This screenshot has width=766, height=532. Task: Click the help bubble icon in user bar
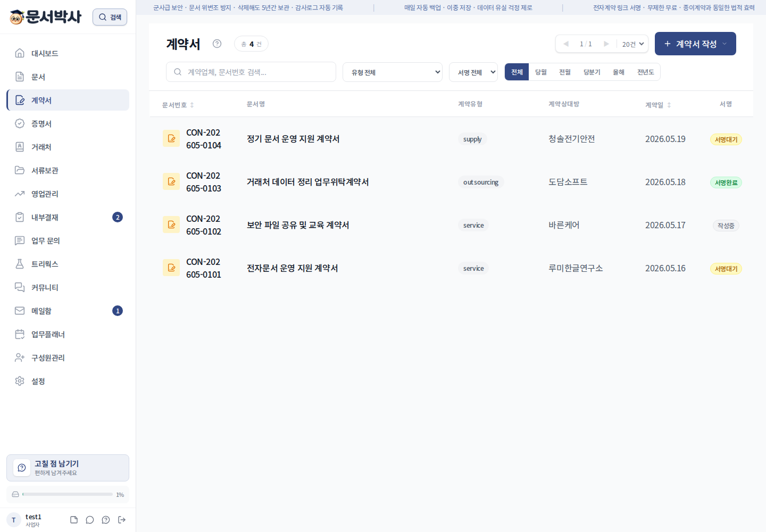pyautogui.click(x=106, y=520)
